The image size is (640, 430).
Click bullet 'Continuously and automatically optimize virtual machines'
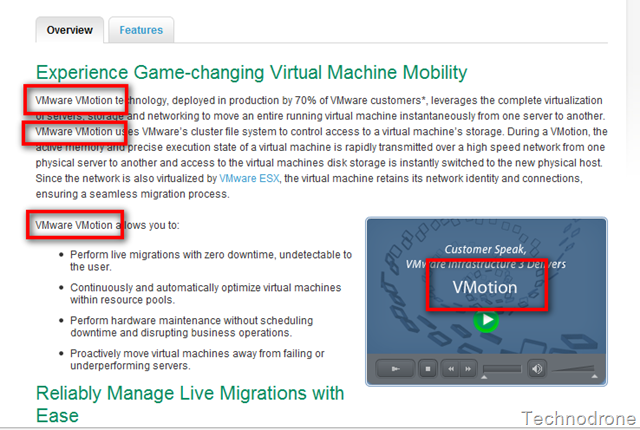tap(205, 293)
